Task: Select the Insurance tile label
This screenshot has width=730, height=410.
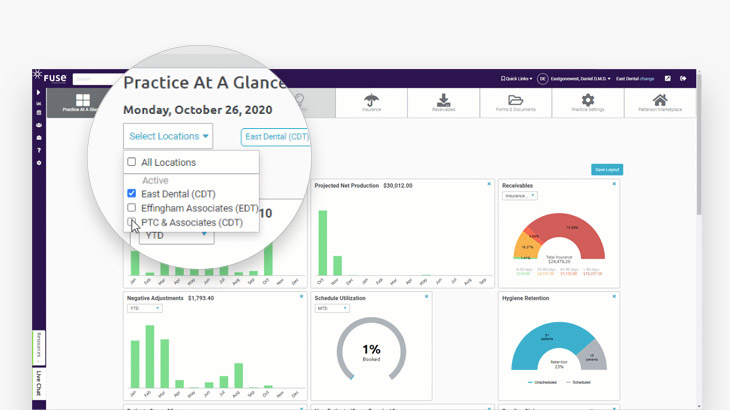Action: point(372,110)
